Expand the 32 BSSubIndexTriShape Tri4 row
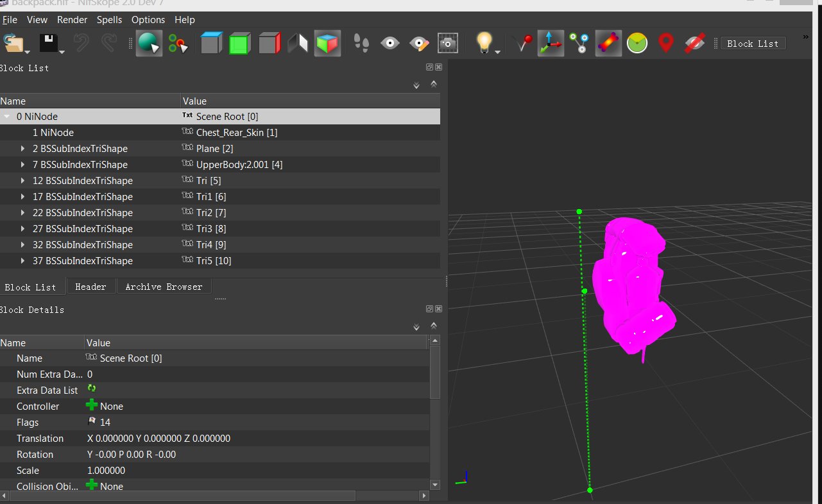 click(x=23, y=245)
